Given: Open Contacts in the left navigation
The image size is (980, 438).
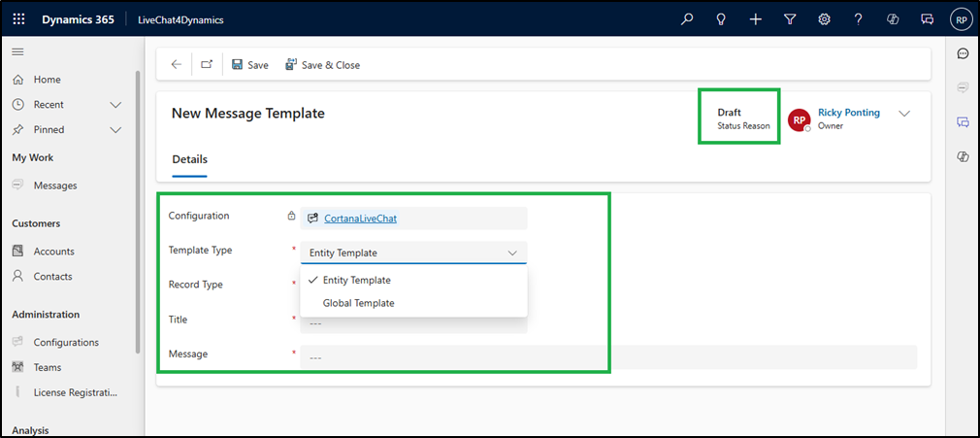Looking at the screenshot, I should pos(52,277).
